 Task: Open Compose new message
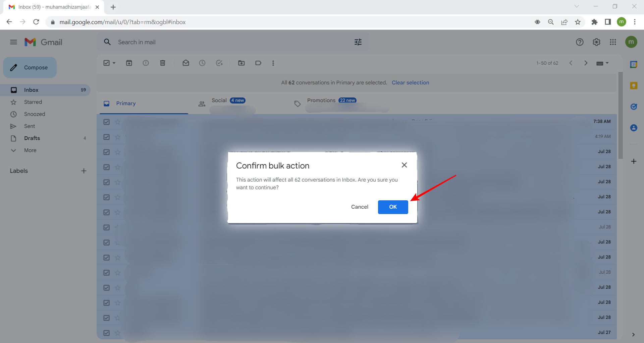coord(30,68)
